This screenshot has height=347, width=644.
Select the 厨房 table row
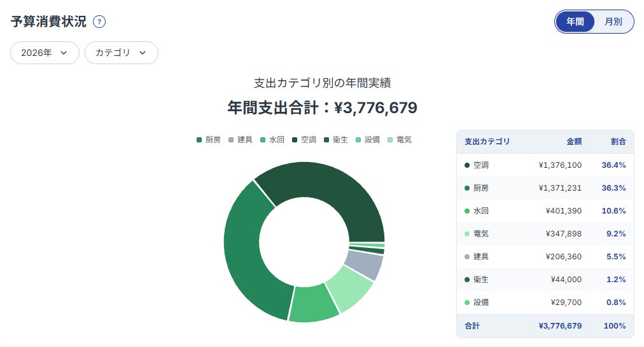coord(545,188)
